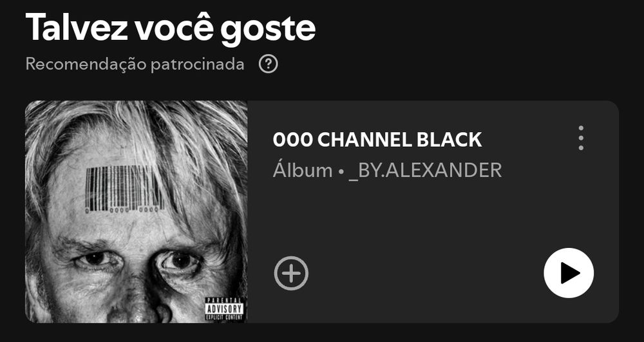Click the 000 CHANNEL BLACK title
This screenshot has width=644, height=342.
click(377, 140)
